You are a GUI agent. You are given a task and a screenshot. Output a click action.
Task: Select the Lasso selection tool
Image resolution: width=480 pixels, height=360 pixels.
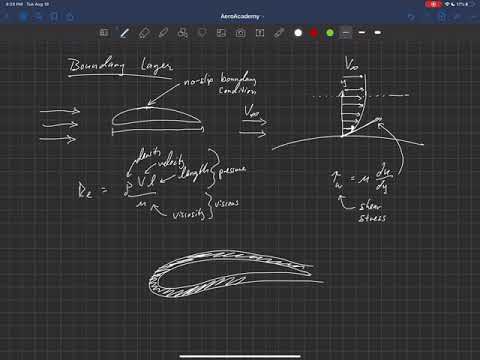(202, 33)
